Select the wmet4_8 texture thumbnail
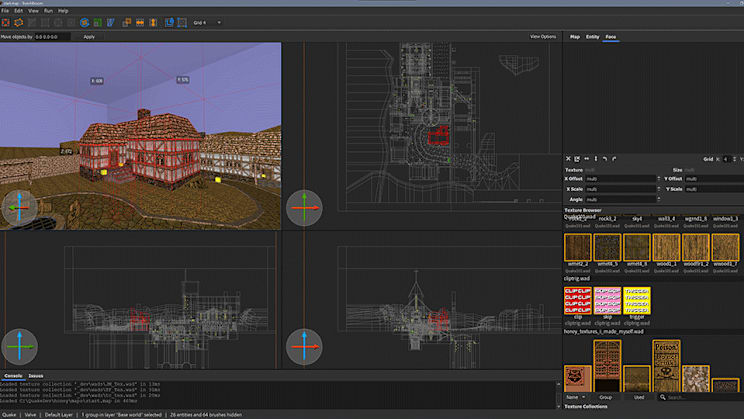Screen dimensions: 744x419 click(637, 247)
